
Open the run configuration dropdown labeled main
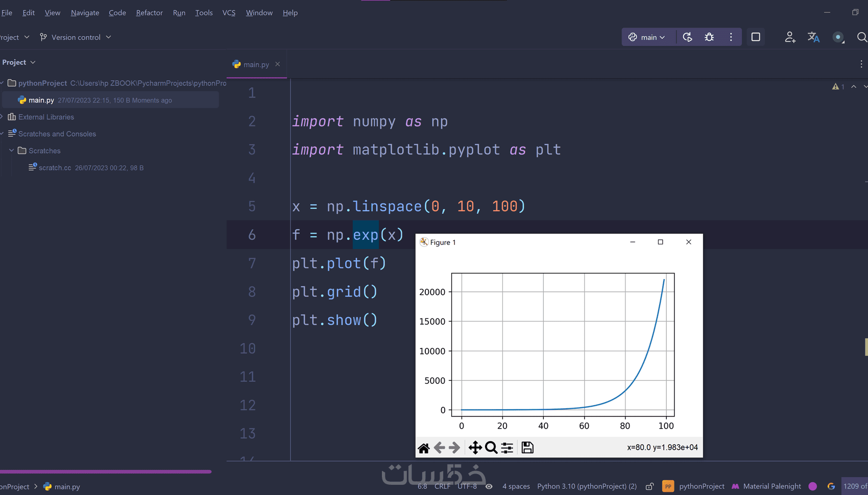[x=648, y=37]
